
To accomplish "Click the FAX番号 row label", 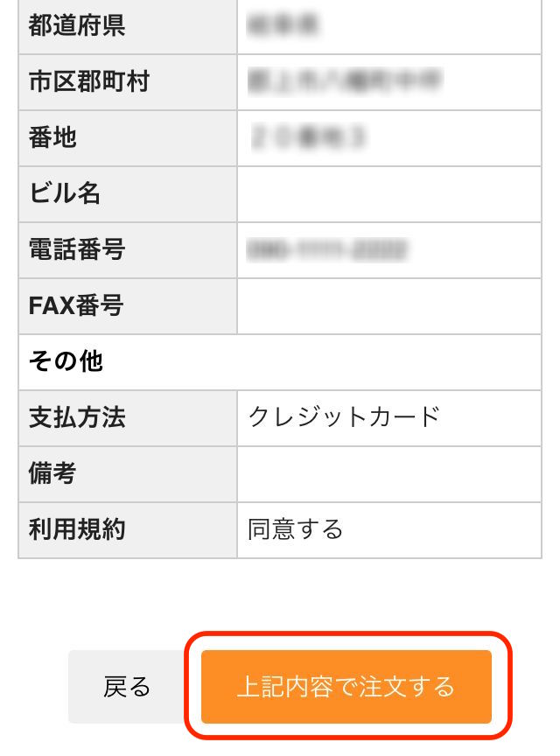I will (76, 305).
